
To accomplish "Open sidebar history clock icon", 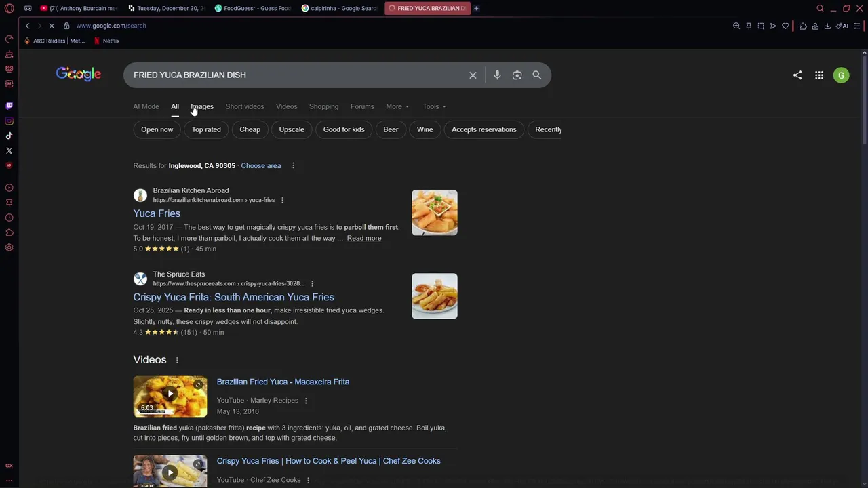I will point(9,218).
